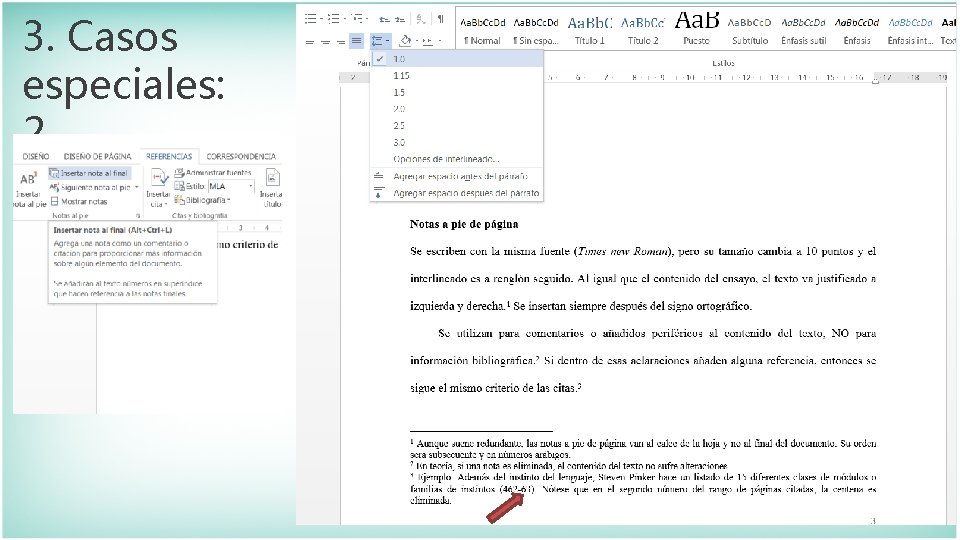
Task: Open Opciones de interlineado
Action: [x=457, y=159]
